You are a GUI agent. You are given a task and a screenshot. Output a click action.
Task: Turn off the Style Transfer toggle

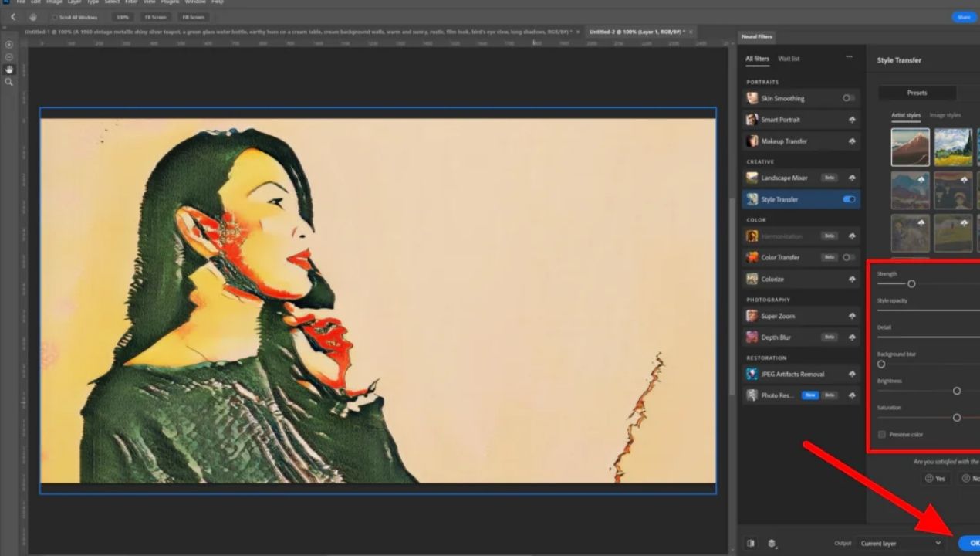(849, 199)
